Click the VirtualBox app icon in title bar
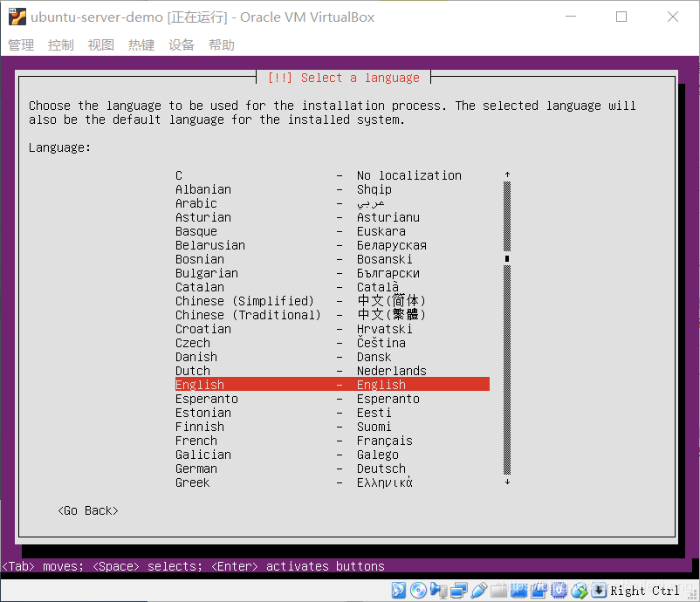Screen dimensions: 700x602 pos(17,17)
